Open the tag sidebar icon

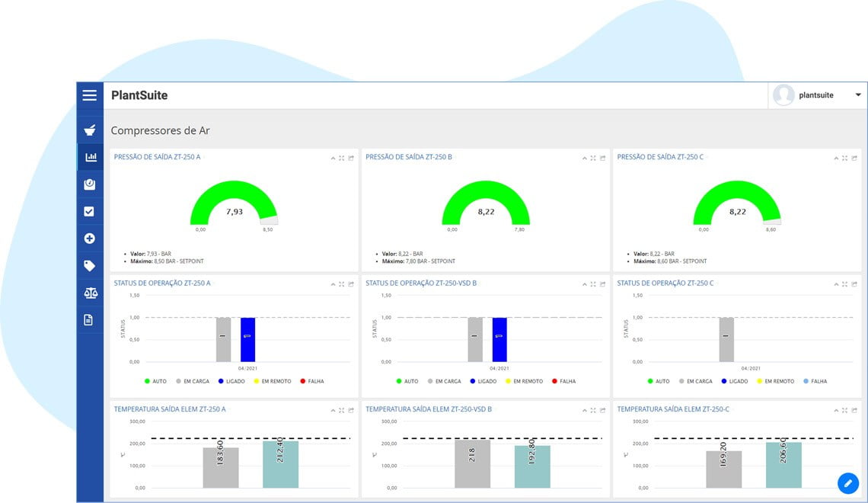pos(89,266)
